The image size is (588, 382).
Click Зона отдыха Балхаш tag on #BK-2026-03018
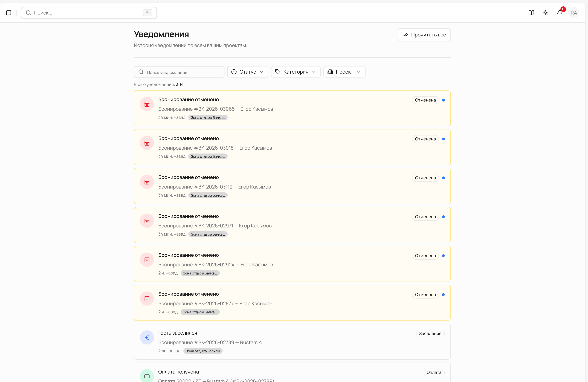tap(208, 156)
